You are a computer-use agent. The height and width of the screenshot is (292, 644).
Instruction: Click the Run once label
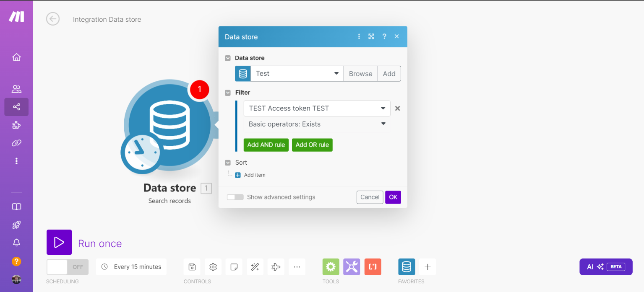point(100,243)
